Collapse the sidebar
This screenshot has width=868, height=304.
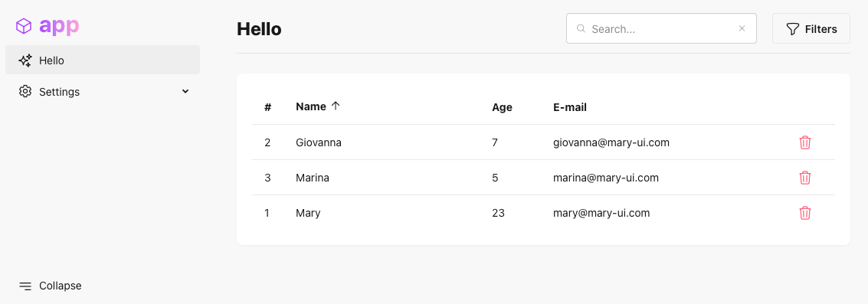click(51, 286)
